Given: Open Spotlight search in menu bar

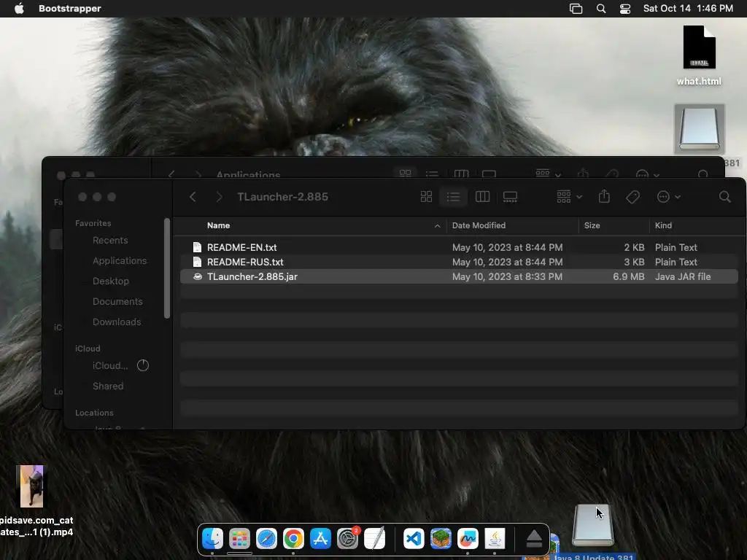Looking at the screenshot, I should coord(601,9).
